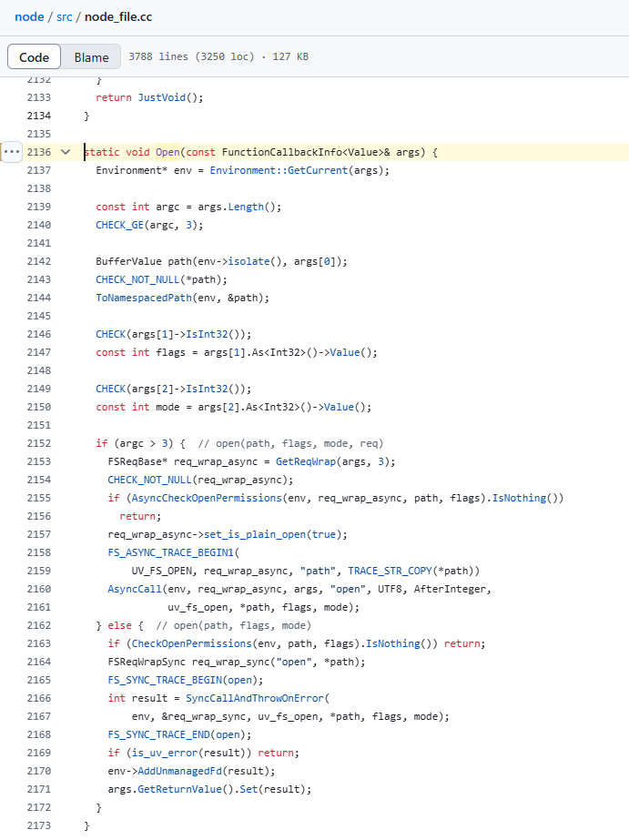Click the GetReqWrap call on line 2153
The image size is (629, 840).
coord(306,461)
